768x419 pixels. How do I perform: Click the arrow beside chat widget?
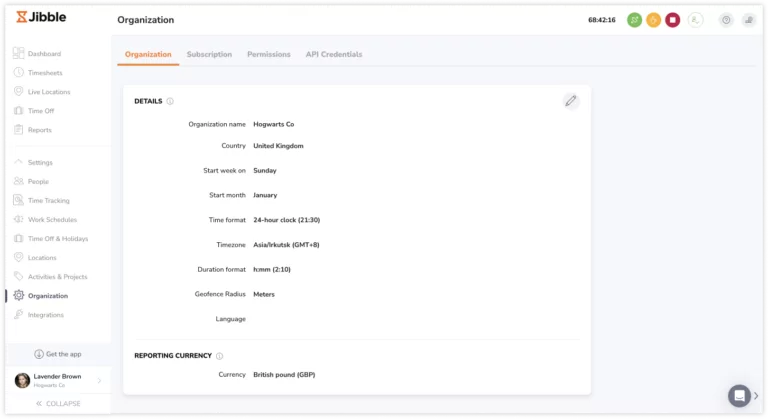756,395
